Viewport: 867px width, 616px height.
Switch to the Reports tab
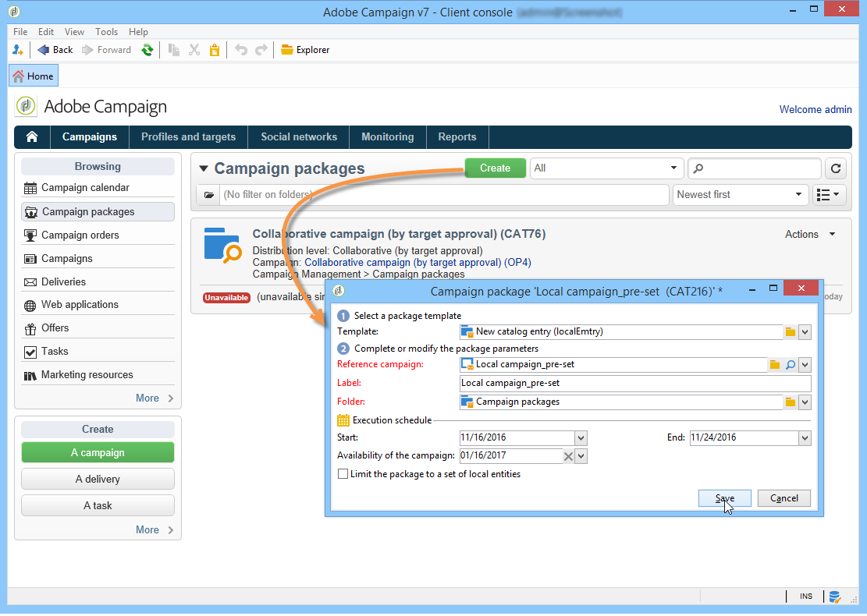click(x=457, y=137)
